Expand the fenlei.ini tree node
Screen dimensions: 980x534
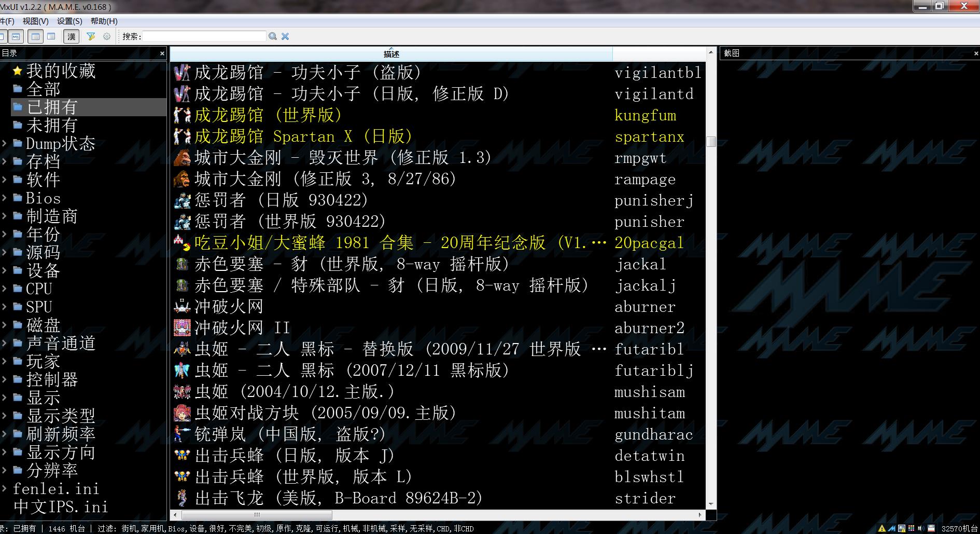click(4, 488)
